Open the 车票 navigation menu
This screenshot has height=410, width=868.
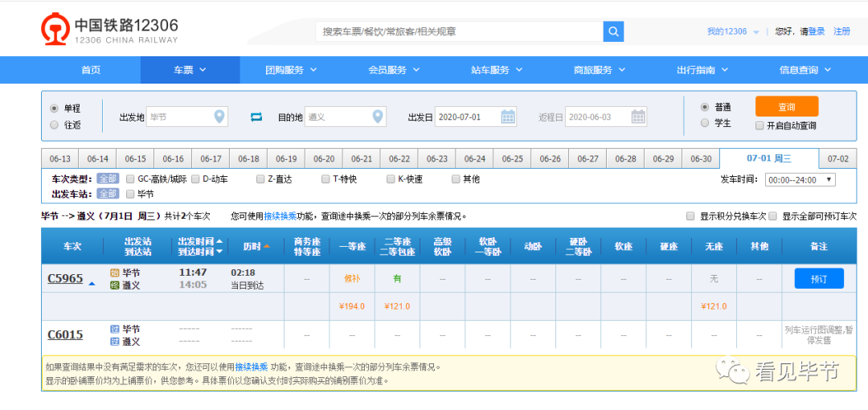coord(190,70)
